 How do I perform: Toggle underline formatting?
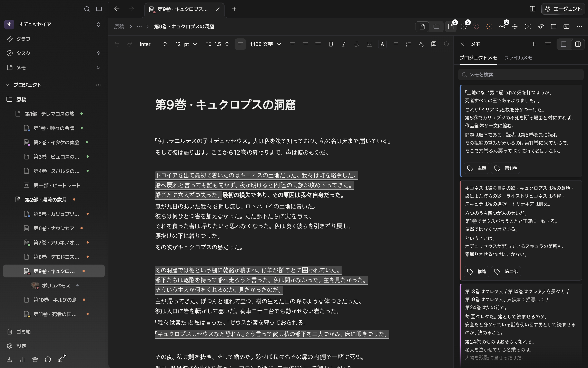(x=369, y=44)
